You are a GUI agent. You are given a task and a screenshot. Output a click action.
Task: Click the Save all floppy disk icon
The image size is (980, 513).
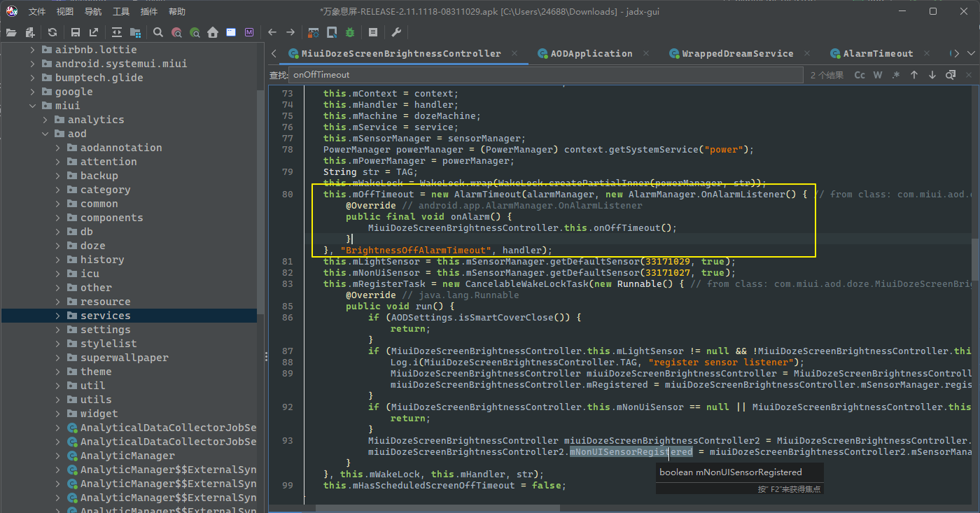point(75,32)
